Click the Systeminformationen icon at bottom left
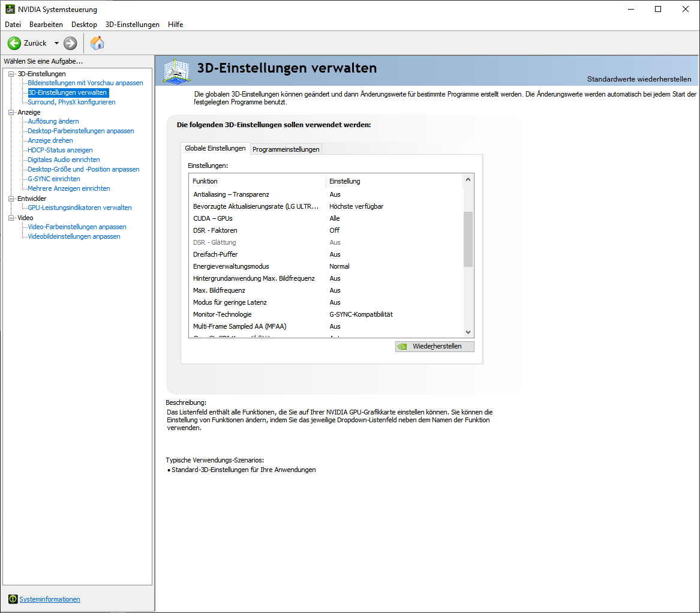Viewport: 700px width, 613px height. coord(13,599)
